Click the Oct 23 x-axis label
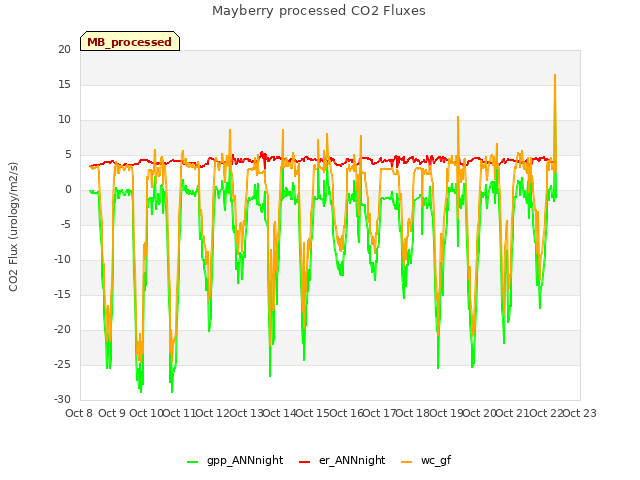Image resolution: width=640 pixels, height=480 pixels. [x=580, y=413]
